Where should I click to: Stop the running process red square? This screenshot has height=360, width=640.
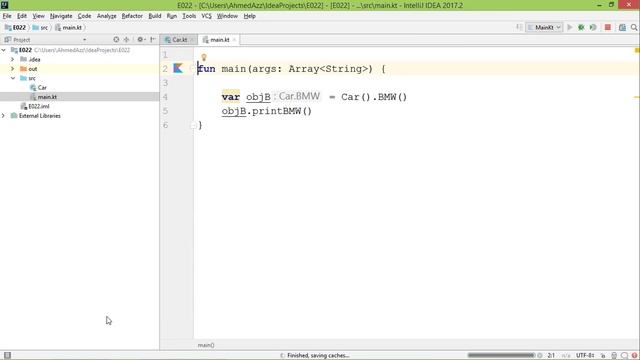coord(608,27)
